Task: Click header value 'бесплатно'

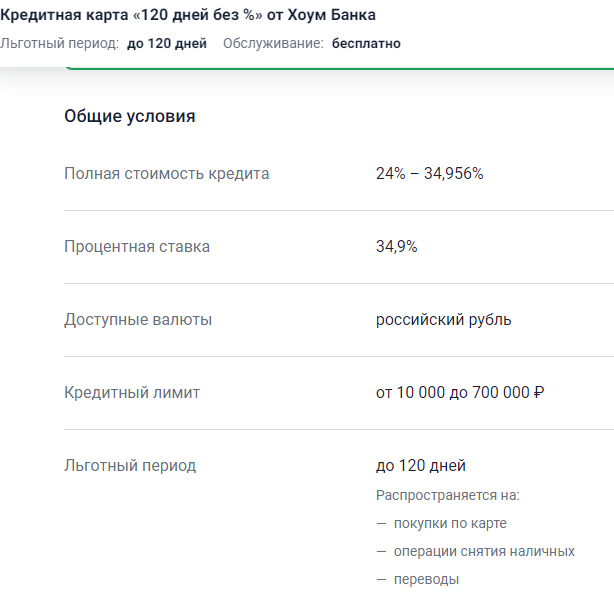Action: [366, 43]
